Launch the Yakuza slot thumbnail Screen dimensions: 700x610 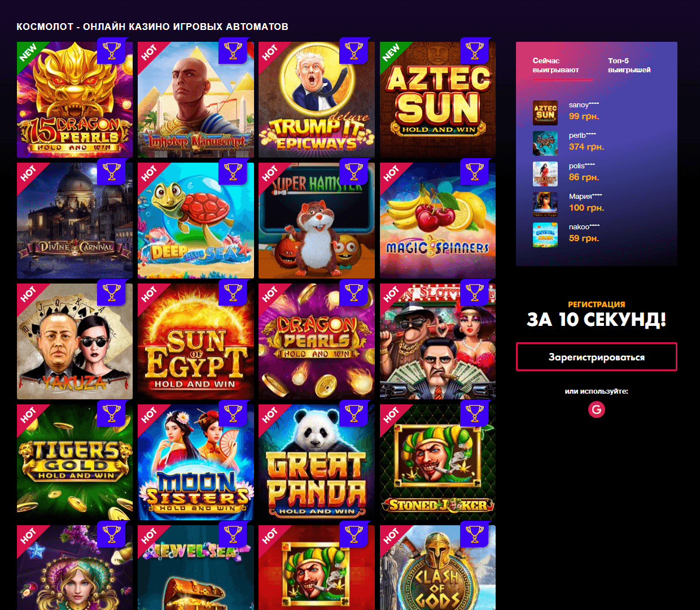[x=75, y=341]
